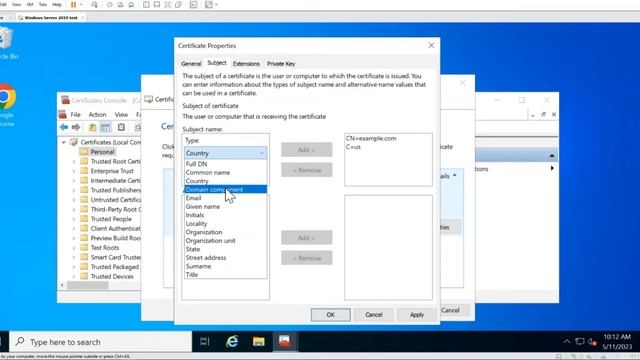Click Apply in Certificate Properties
Image resolution: width=640 pixels, height=360 pixels.
[417, 315]
